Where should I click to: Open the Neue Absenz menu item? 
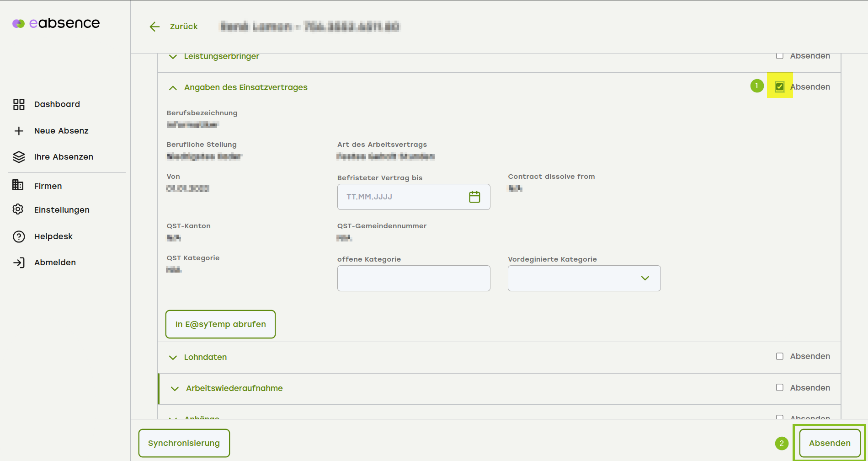click(61, 131)
